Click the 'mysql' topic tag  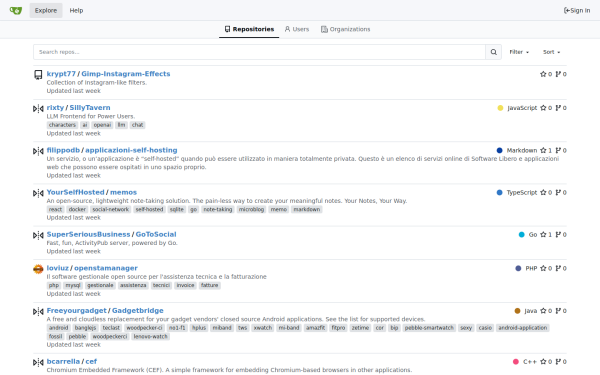pos(73,285)
